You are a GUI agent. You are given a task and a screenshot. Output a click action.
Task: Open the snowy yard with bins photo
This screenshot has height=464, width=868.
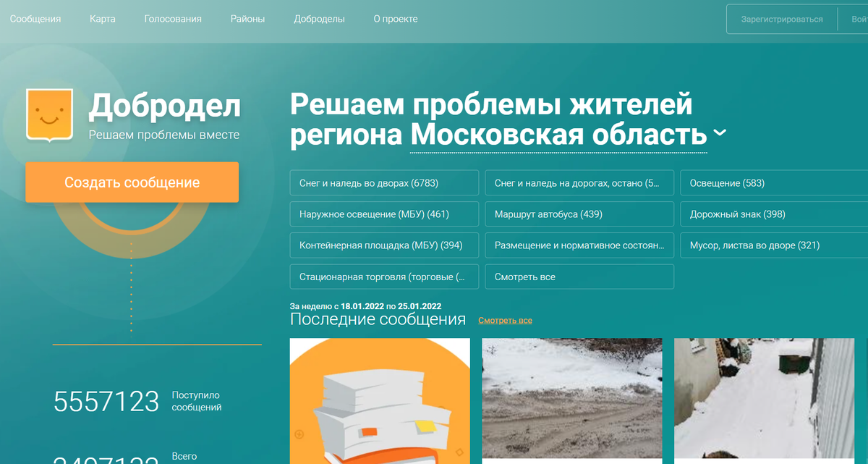(764, 399)
